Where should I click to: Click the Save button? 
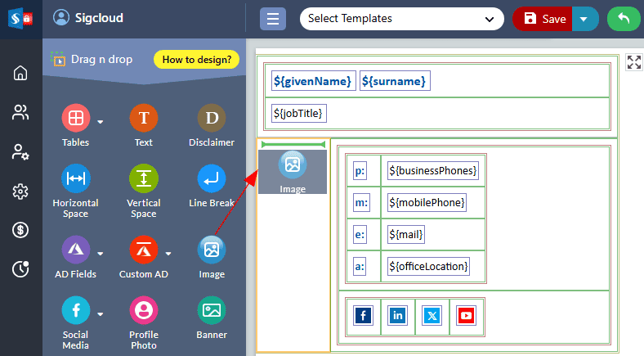(544, 19)
